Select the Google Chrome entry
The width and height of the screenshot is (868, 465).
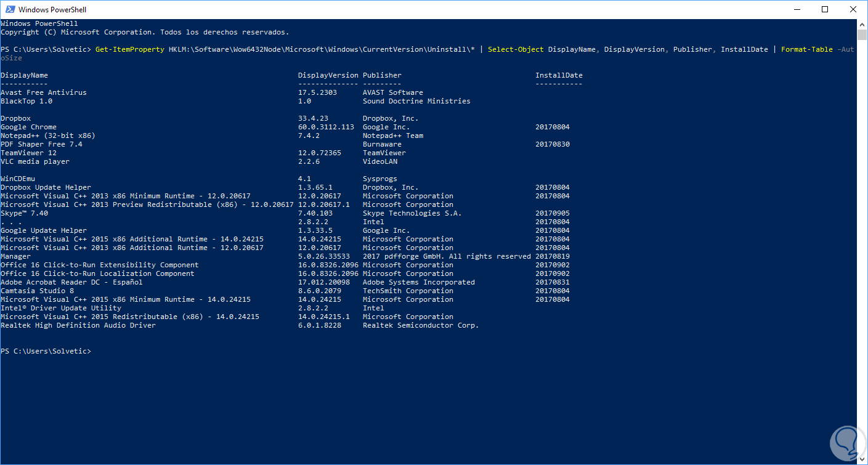point(28,127)
